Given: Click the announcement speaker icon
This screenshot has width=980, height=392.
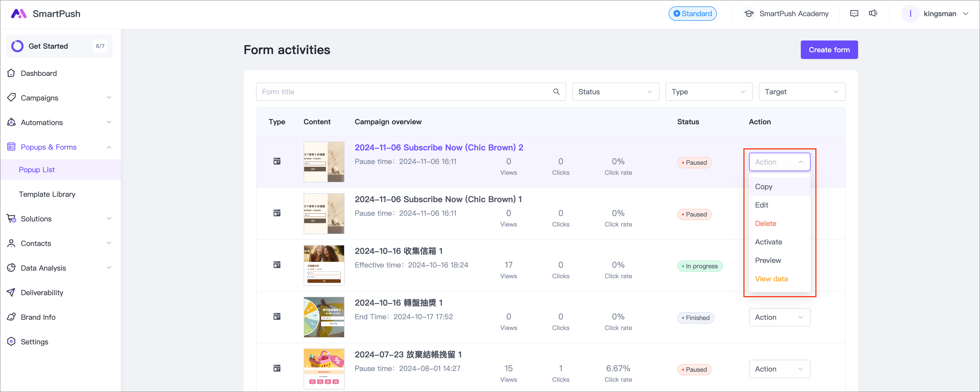Looking at the screenshot, I should pyautogui.click(x=873, y=14).
